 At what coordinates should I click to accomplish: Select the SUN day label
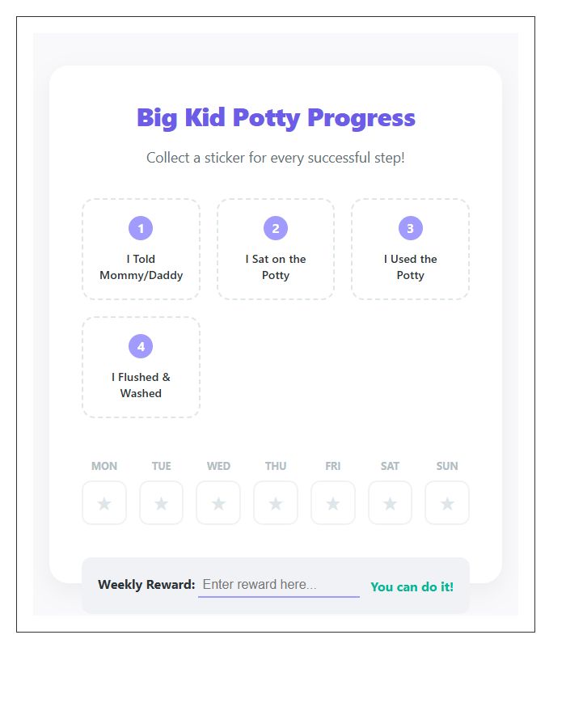tap(447, 466)
